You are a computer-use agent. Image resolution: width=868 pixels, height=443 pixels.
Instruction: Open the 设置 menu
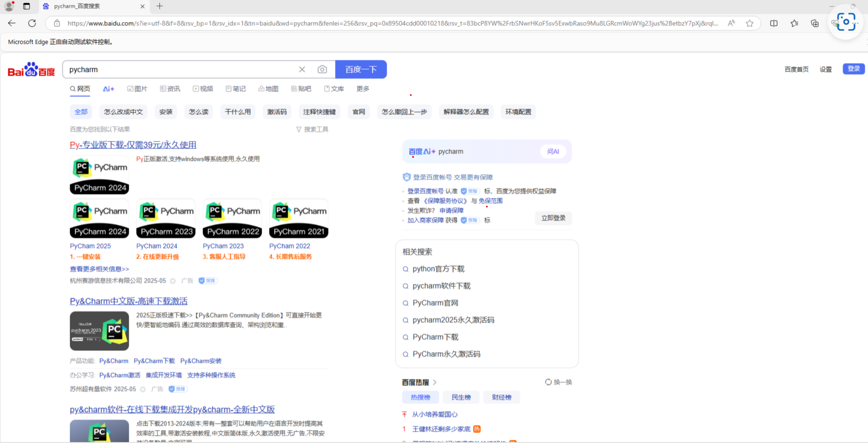[x=826, y=69]
